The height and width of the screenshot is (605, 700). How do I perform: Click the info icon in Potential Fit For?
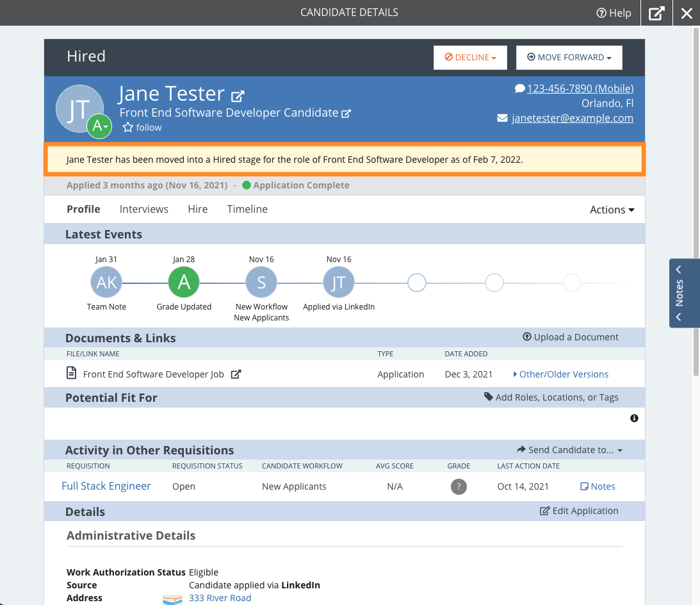pos(634,419)
